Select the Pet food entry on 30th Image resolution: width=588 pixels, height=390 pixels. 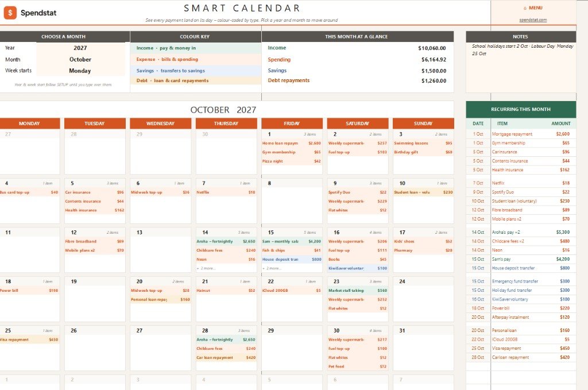(x=357, y=367)
